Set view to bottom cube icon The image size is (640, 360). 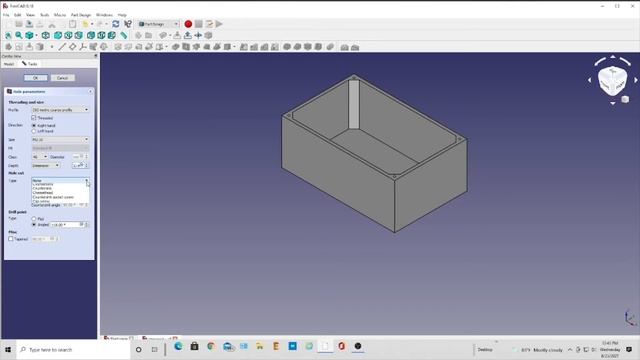pos(101,36)
